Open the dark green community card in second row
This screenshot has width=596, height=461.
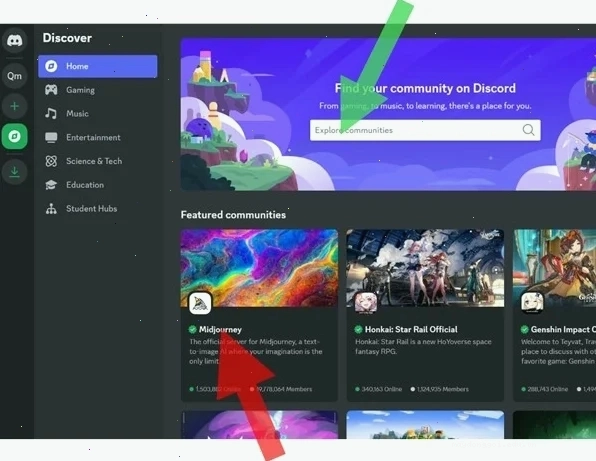555,425
